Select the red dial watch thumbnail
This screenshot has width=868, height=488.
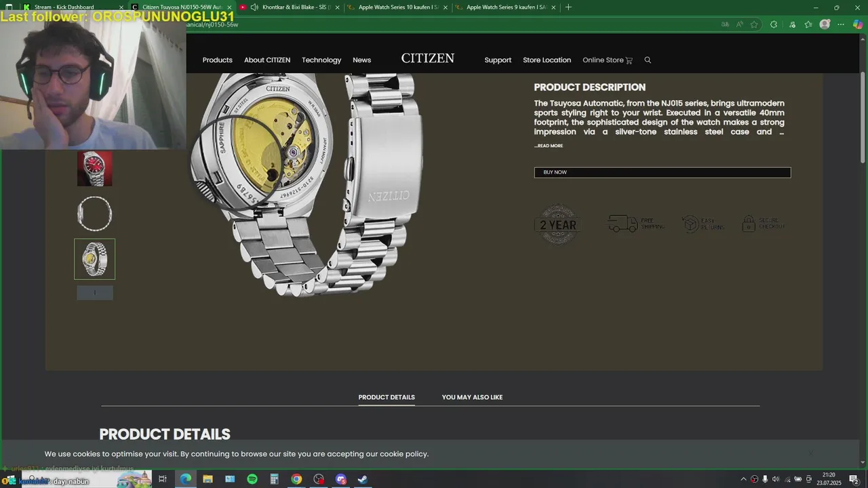(x=95, y=168)
